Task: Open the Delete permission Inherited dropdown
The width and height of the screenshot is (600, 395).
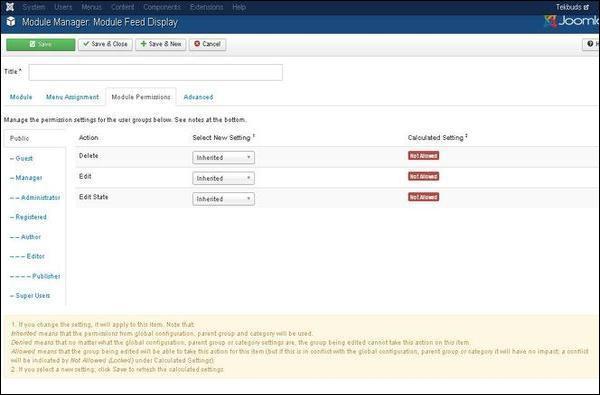Action: pyautogui.click(x=223, y=158)
